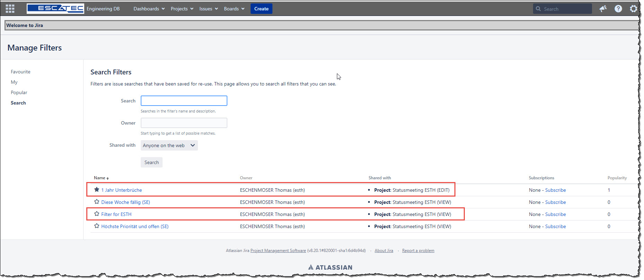The height and width of the screenshot is (280, 644).
Task: Star the Diese Woche fällig (SE) filter
Action: pos(97,202)
